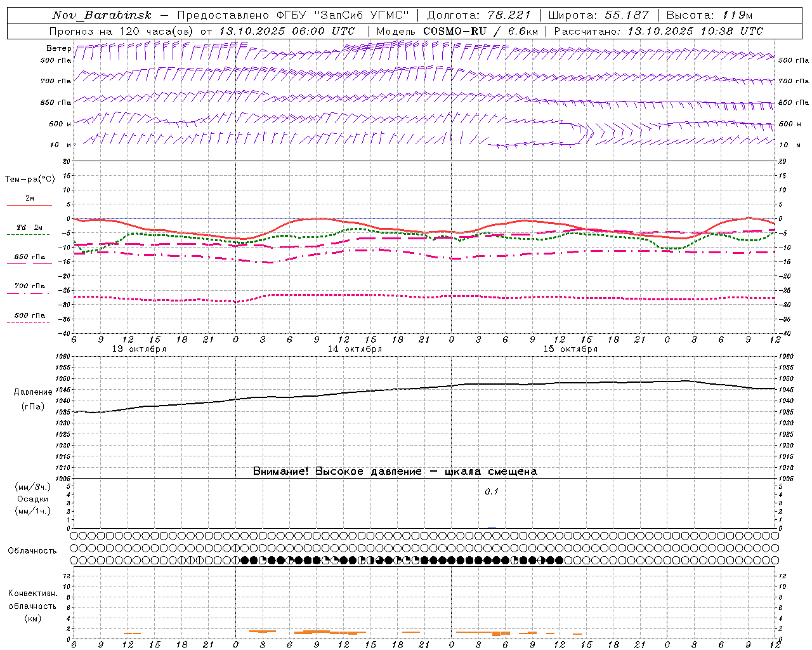The height and width of the screenshot is (650, 812).
Task: Click the Ветер wind panel label
Action: pos(58,48)
